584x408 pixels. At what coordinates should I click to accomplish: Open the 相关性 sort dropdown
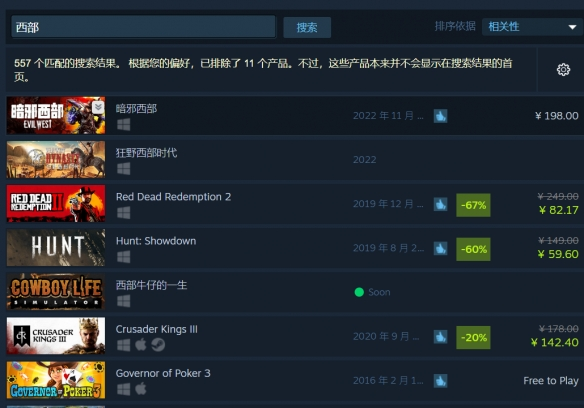click(x=532, y=27)
